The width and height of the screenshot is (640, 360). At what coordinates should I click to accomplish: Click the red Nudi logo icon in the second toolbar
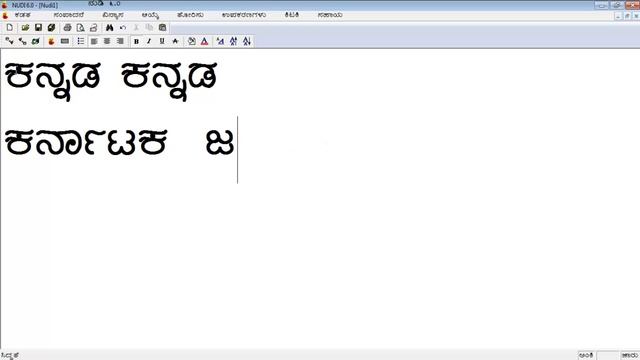pos(51,41)
